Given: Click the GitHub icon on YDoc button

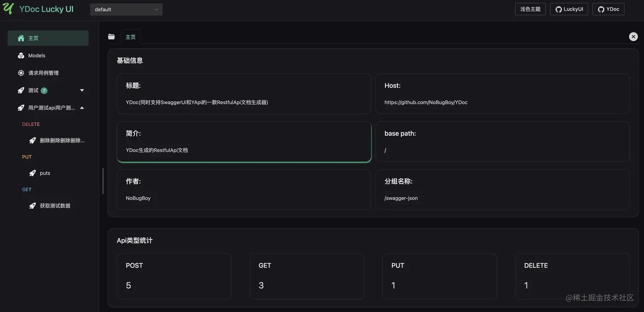Looking at the screenshot, I should pyautogui.click(x=601, y=9).
